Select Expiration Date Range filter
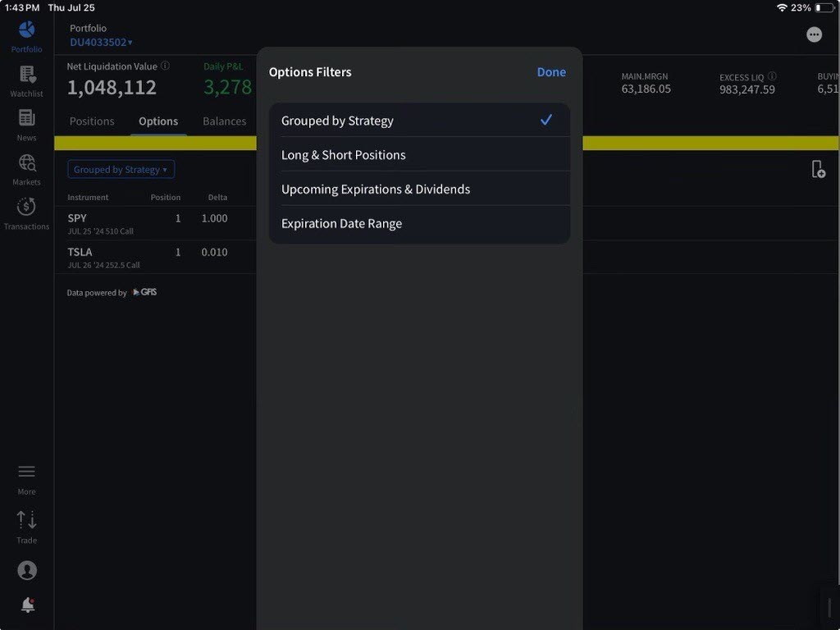 coord(419,223)
